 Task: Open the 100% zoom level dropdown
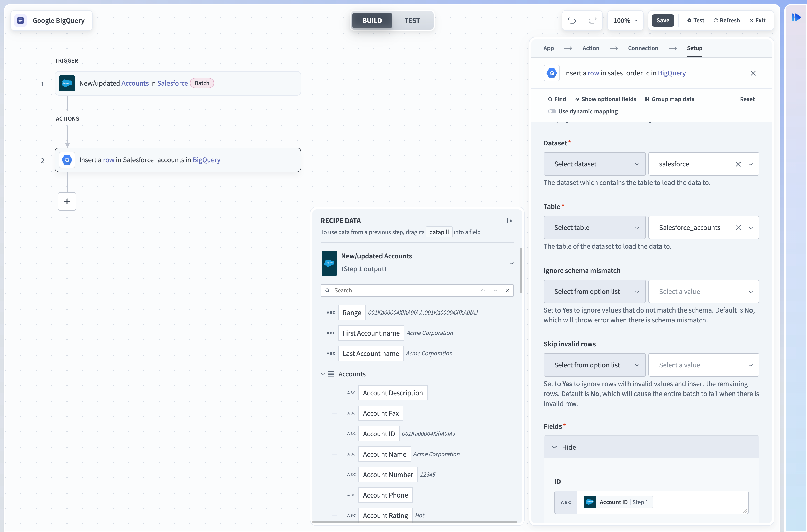pyautogui.click(x=625, y=20)
